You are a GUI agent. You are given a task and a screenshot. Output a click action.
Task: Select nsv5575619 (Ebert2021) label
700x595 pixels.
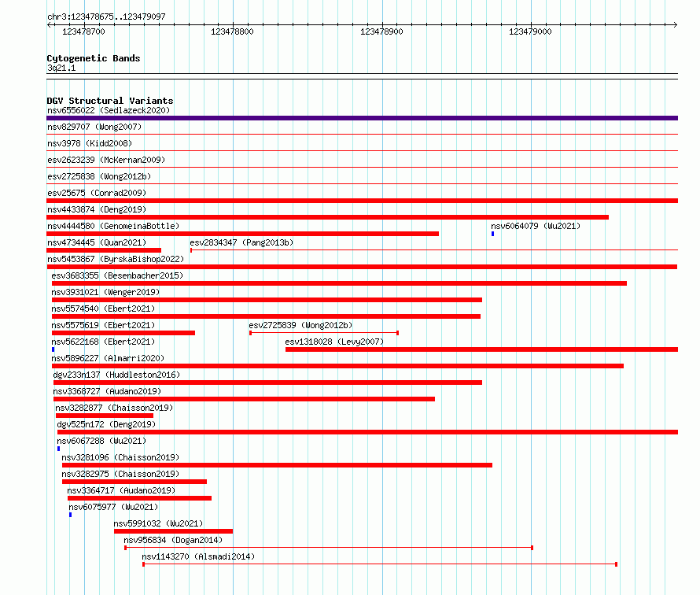[103, 325]
